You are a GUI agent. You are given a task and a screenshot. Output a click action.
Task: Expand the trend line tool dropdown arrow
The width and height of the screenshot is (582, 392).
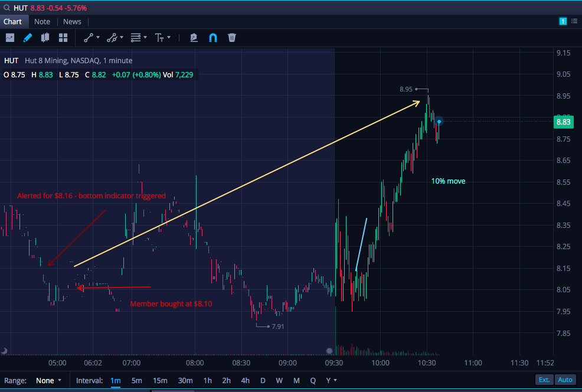click(x=98, y=38)
